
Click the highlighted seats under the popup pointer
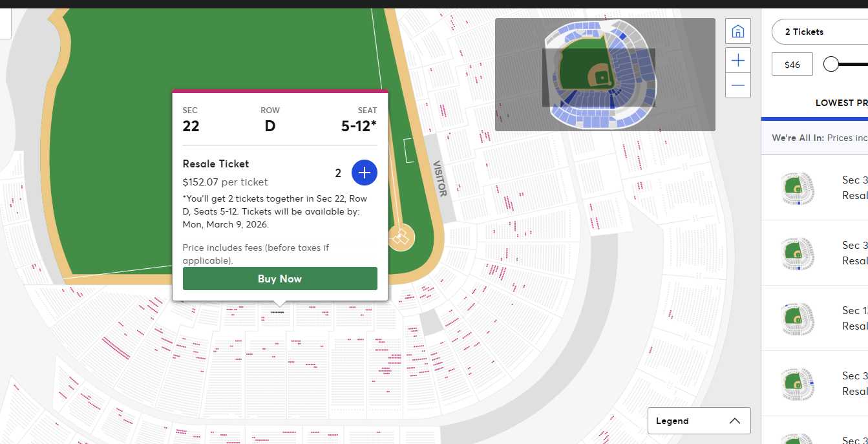tap(277, 312)
